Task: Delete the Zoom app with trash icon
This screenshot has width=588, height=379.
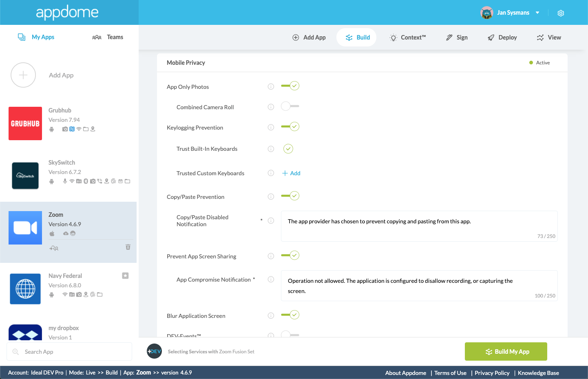Action: [128, 247]
